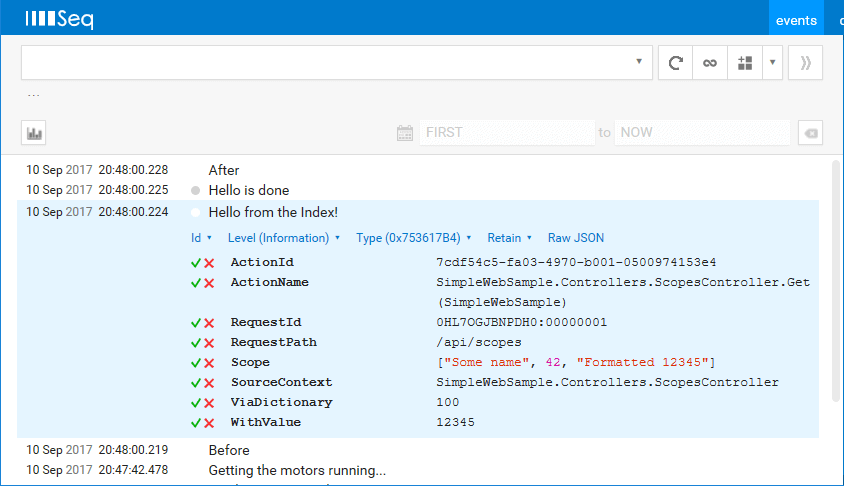Click the grey level dot beside 'Hello is done'
844x486 pixels.
pyautogui.click(x=195, y=191)
